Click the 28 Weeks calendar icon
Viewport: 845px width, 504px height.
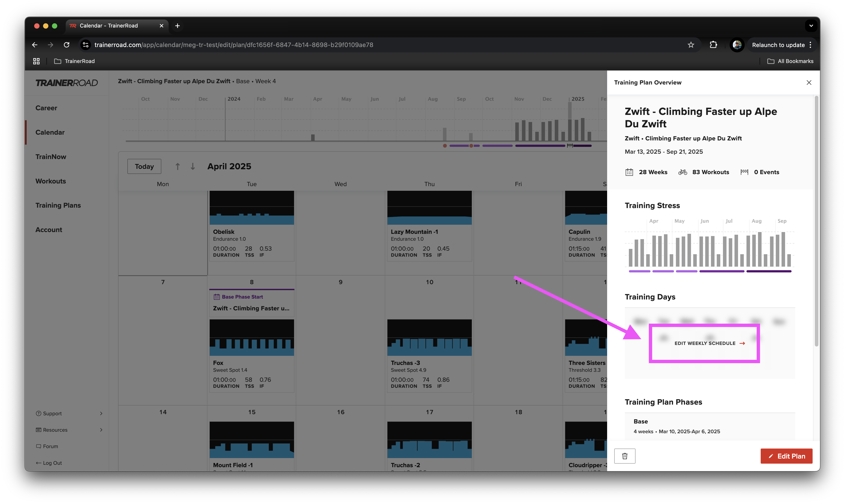point(629,172)
